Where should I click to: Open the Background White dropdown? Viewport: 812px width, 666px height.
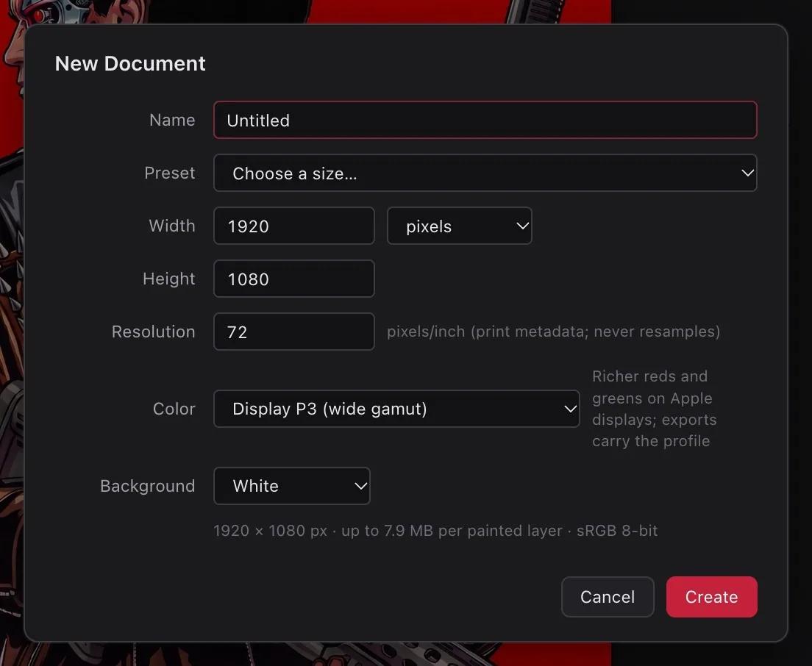[x=291, y=486]
